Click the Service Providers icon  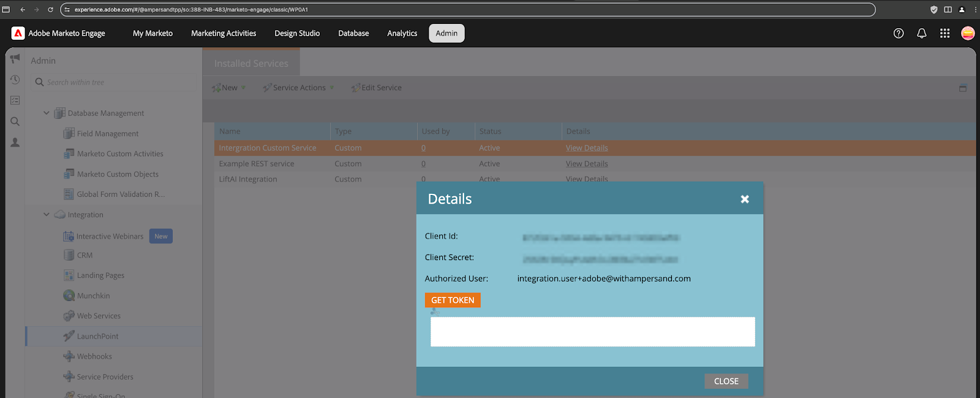tap(69, 377)
